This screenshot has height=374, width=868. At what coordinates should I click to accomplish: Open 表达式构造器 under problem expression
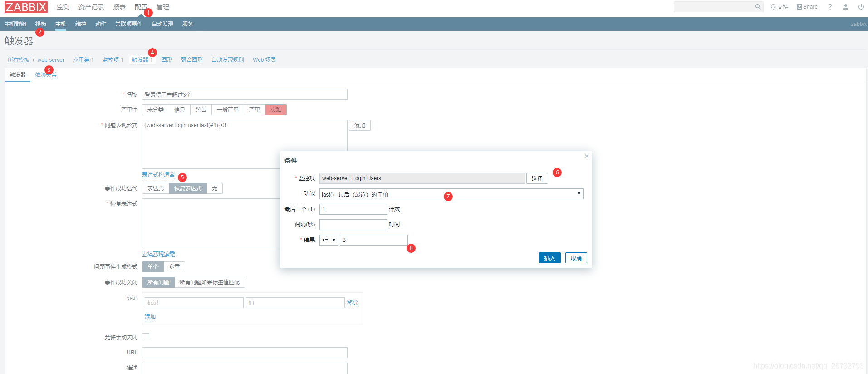(158, 175)
